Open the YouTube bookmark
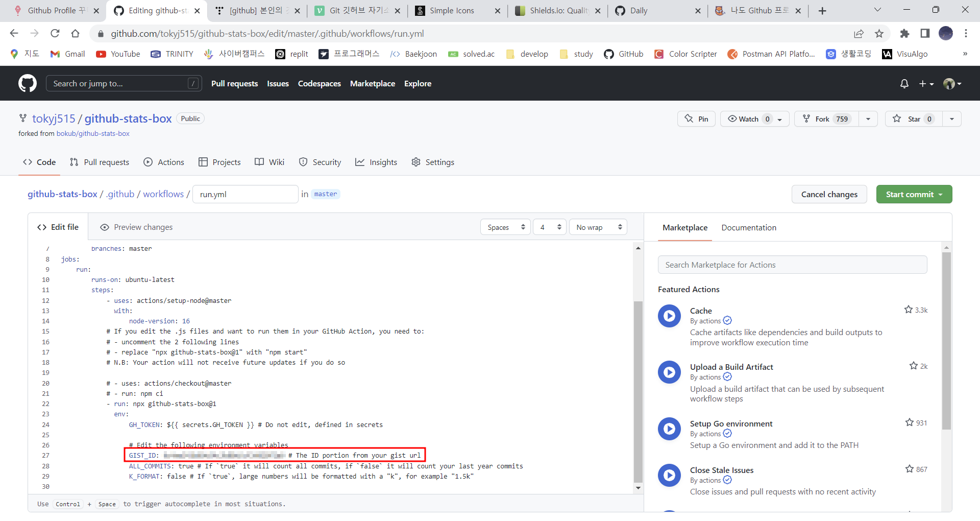This screenshot has width=980, height=521. click(x=118, y=54)
